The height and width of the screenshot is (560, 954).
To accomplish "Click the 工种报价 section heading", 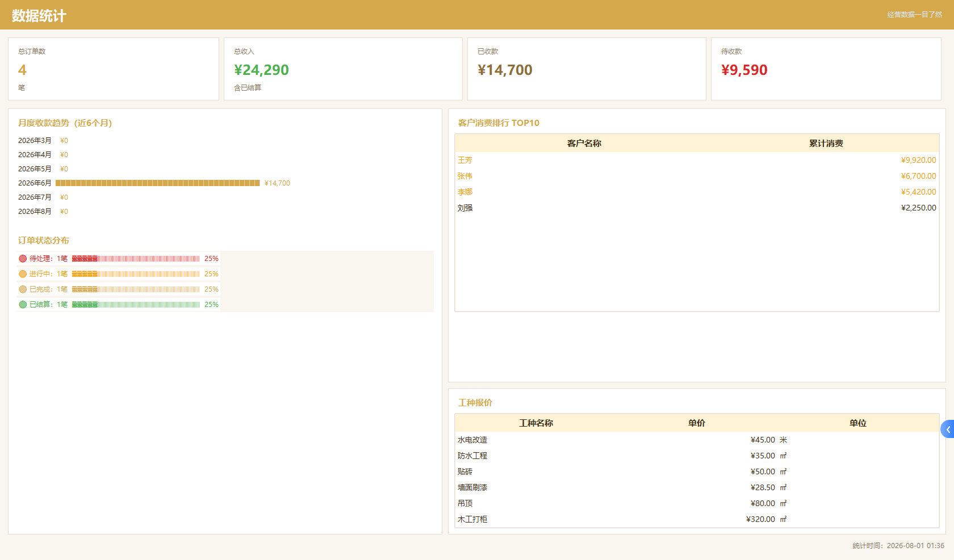I will (475, 403).
